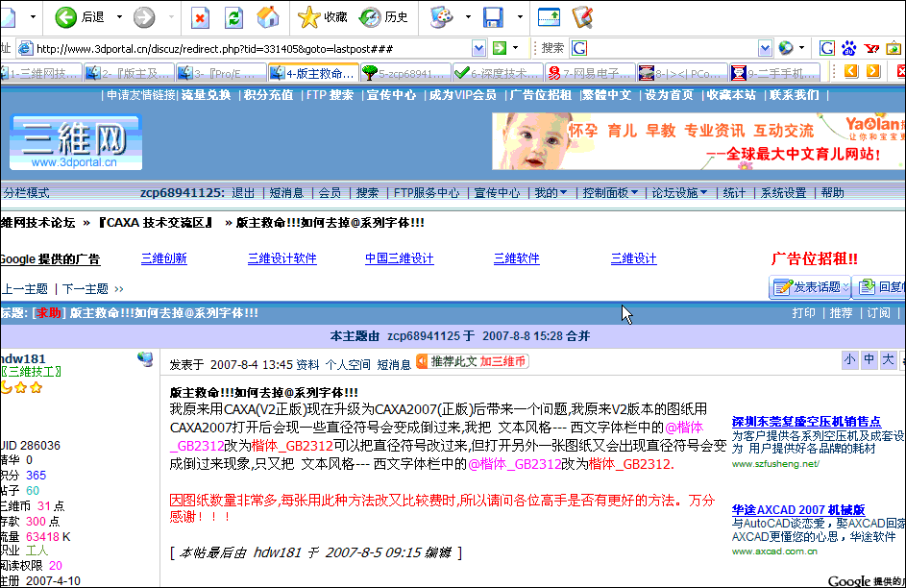Image resolution: width=906 pixels, height=588 pixels.
Task: Click the online status icon beside hdw181
Action: click(145, 359)
